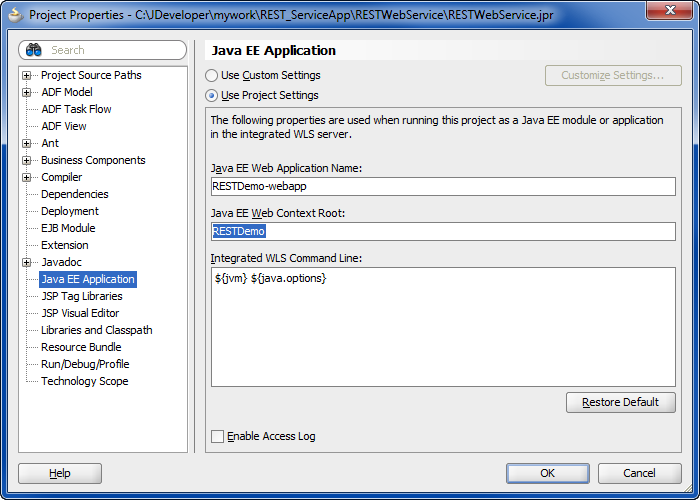700x500 pixels.
Task: Select Use Custom Settings radio button
Action: (x=211, y=75)
